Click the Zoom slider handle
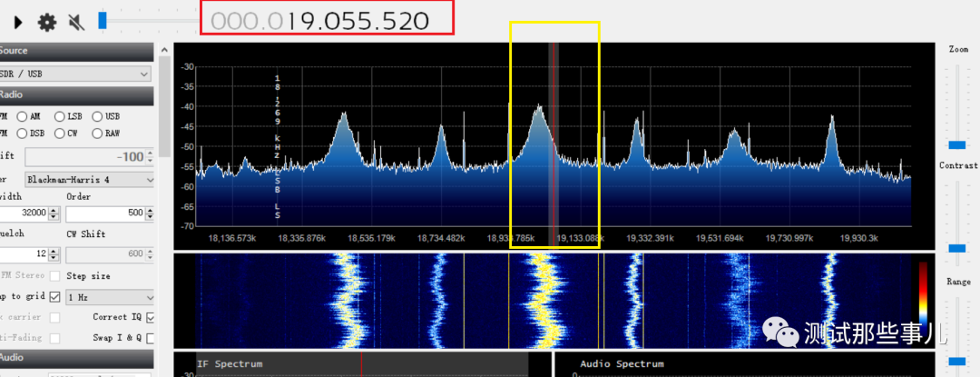Image resolution: width=980 pixels, height=377 pixels. 956,145
